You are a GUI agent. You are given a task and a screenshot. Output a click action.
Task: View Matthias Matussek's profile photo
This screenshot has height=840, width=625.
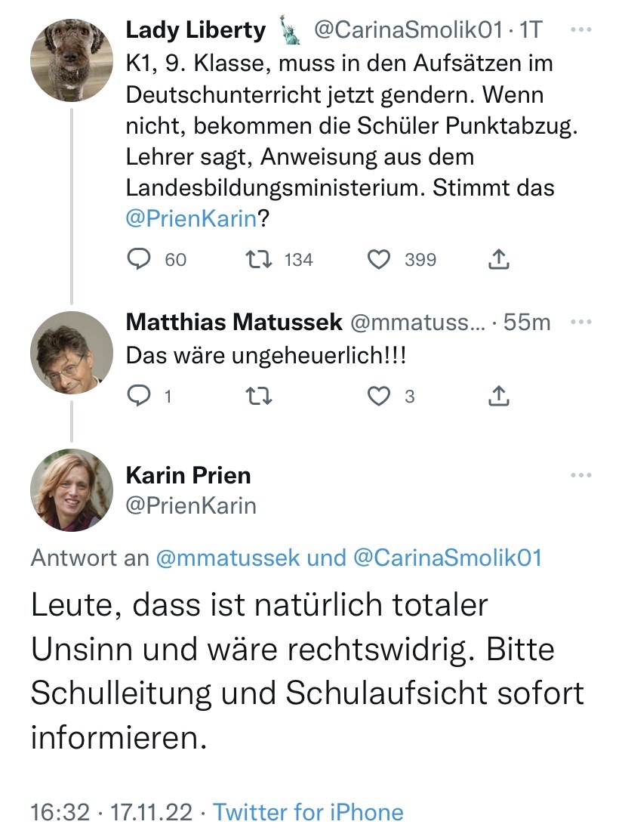pyautogui.click(x=71, y=352)
